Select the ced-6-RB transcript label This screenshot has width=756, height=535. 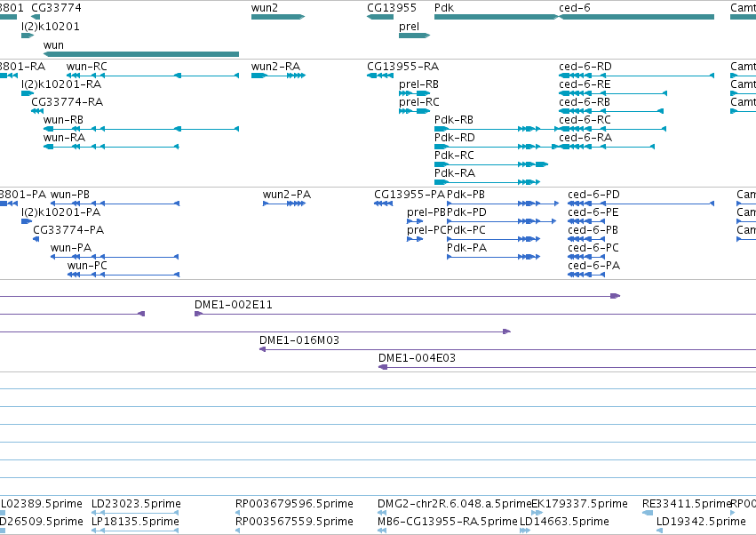click(585, 102)
